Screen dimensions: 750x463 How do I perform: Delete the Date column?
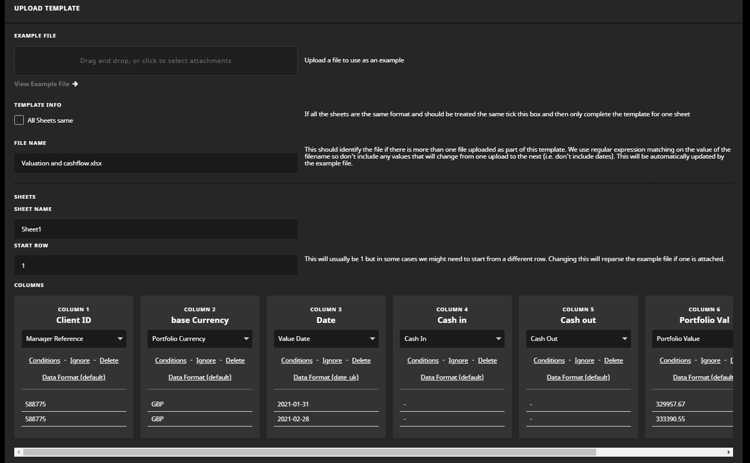coord(361,360)
